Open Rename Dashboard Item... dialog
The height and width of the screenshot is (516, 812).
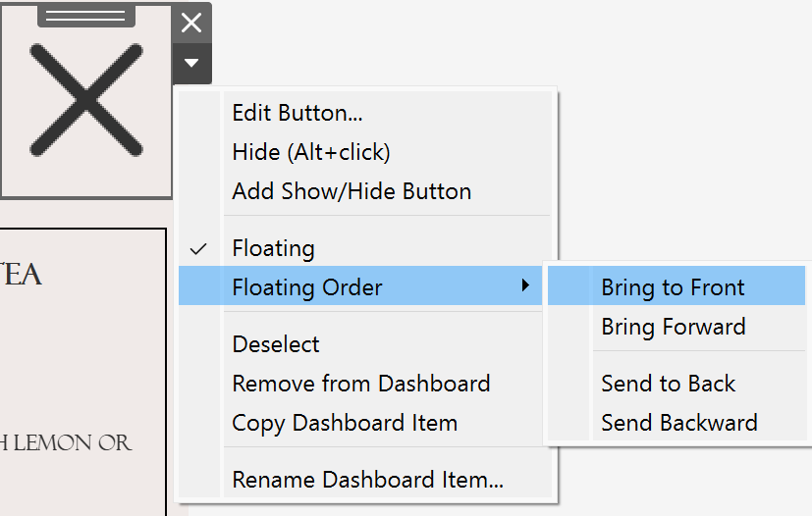[x=367, y=480]
